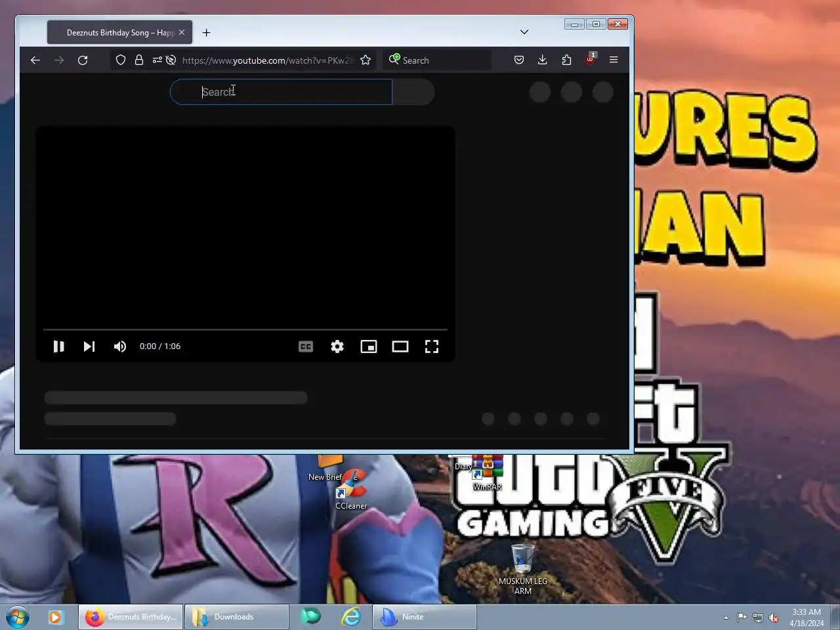840x630 pixels.
Task: Toggle closed captions CC button
Action: click(306, 346)
